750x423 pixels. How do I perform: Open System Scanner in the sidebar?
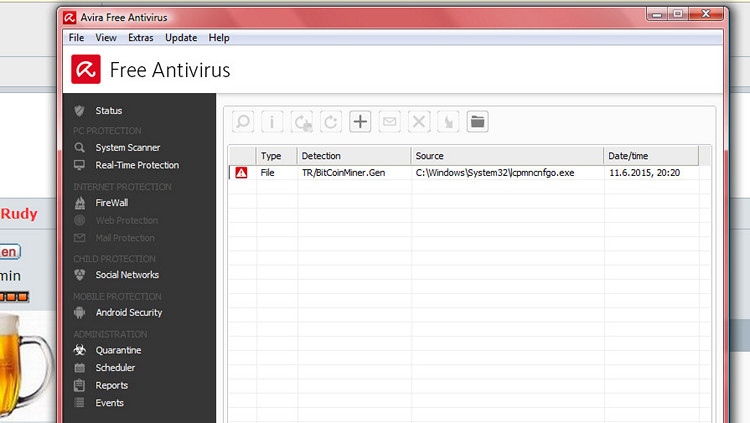pyautogui.click(x=127, y=148)
